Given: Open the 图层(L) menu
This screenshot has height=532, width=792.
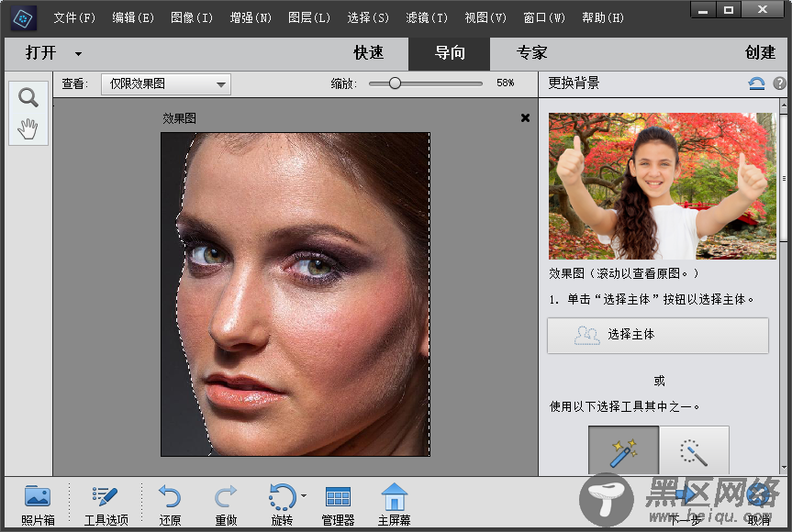Looking at the screenshot, I should pos(309,18).
